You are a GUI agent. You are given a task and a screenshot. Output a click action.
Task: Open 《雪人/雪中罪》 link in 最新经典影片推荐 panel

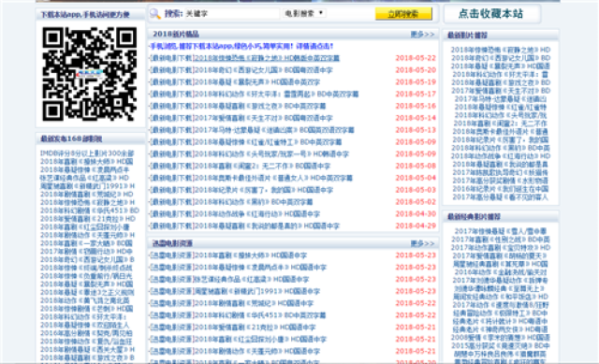[x=501, y=231]
